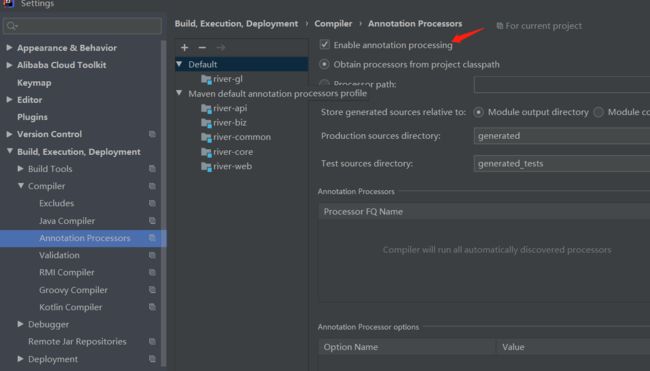Click project-level icon beside Kotlin Compiler
650x371 pixels.
[x=152, y=307]
